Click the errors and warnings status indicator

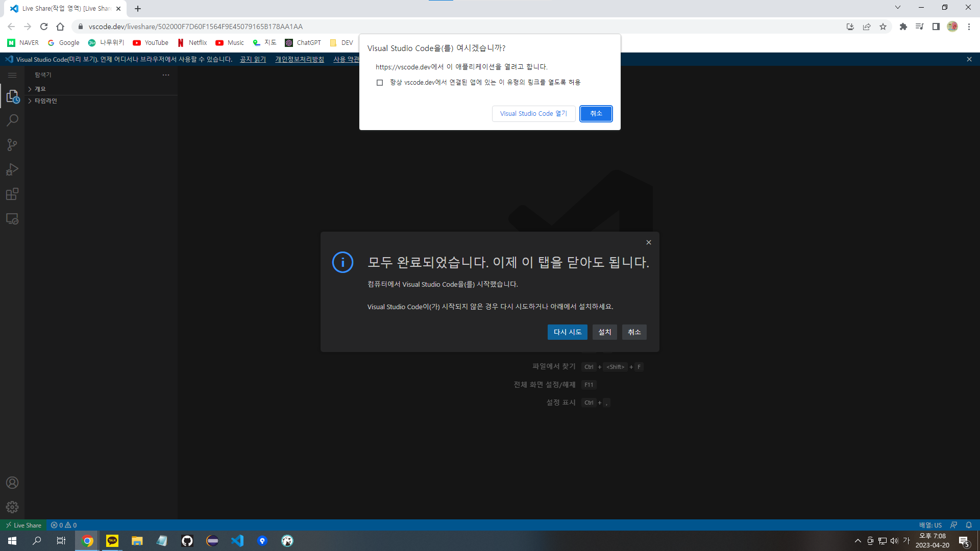pos(63,525)
